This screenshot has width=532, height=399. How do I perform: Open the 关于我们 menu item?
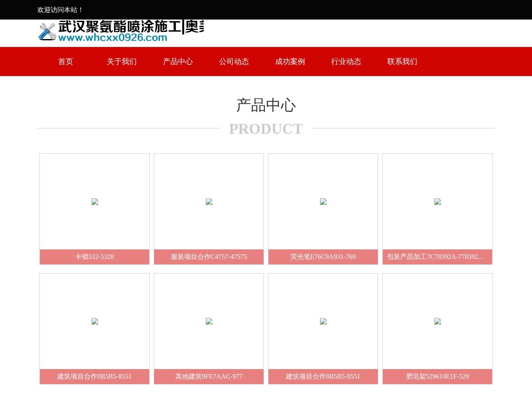[x=122, y=62]
